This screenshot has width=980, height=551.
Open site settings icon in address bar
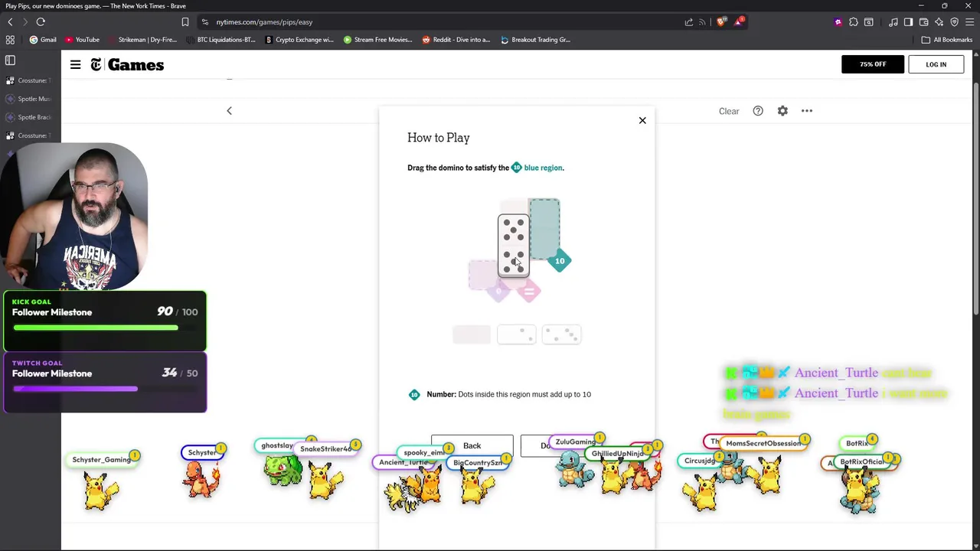(x=205, y=22)
